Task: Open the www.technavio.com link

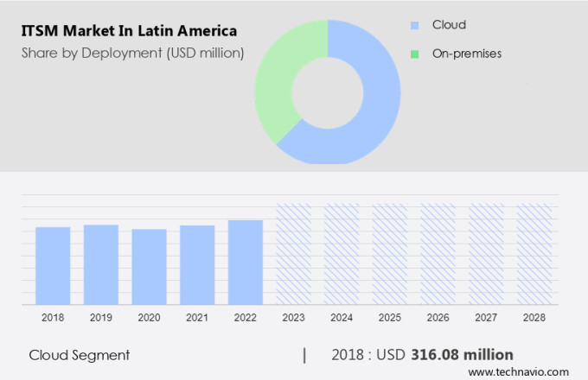Action: click(523, 371)
